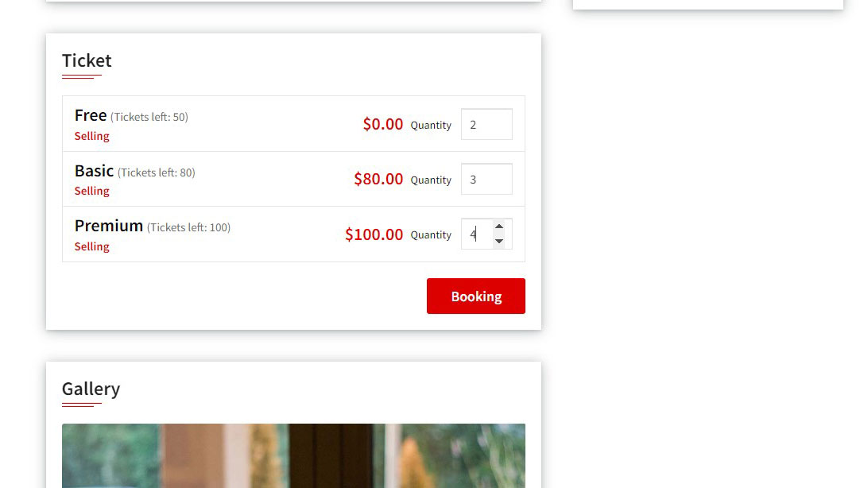Select the Free ticket price $0.00
Screen dimensions: 868x488
(x=382, y=124)
